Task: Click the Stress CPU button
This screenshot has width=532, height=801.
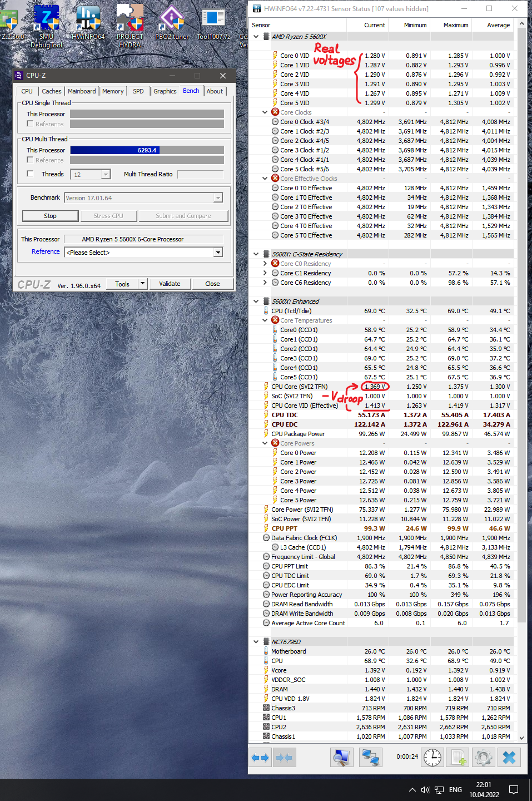Action: 108,216
